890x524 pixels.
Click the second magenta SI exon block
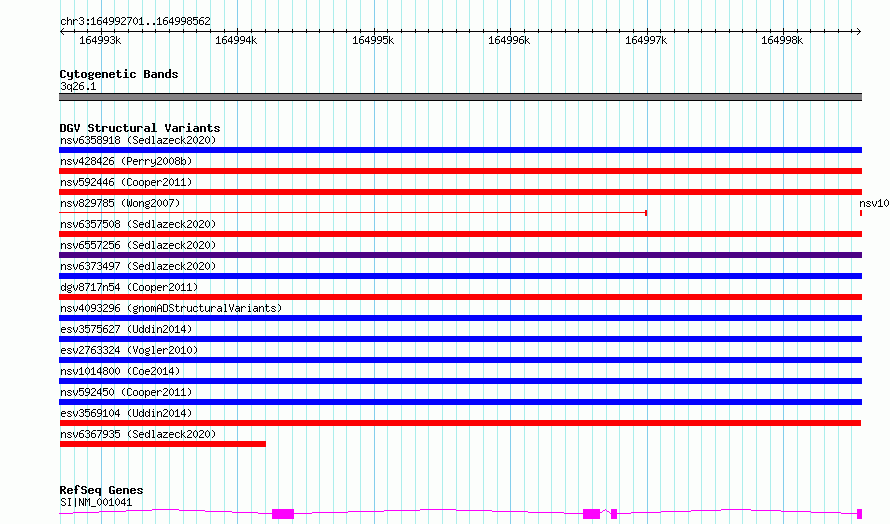coord(591,514)
